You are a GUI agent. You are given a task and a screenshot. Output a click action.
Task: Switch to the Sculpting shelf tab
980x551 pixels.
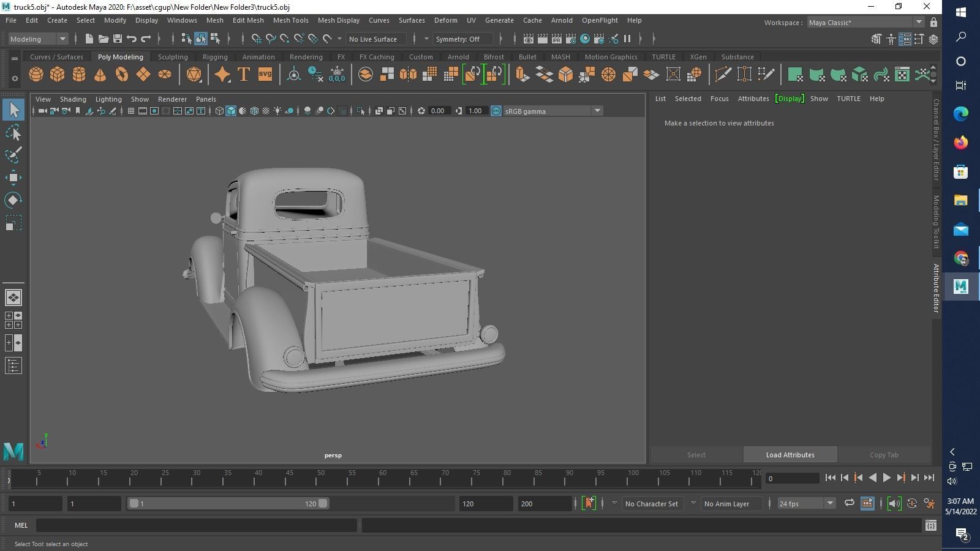pyautogui.click(x=173, y=57)
